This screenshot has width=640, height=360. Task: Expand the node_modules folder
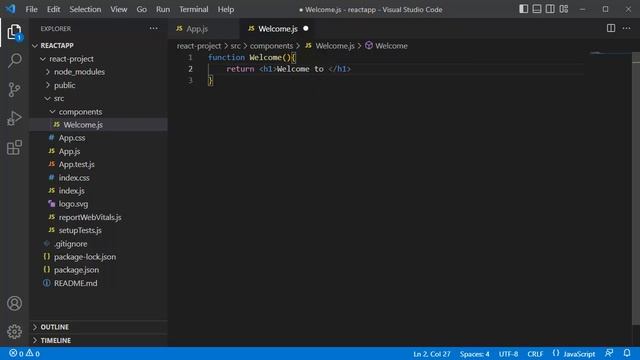pyautogui.click(x=98, y=72)
